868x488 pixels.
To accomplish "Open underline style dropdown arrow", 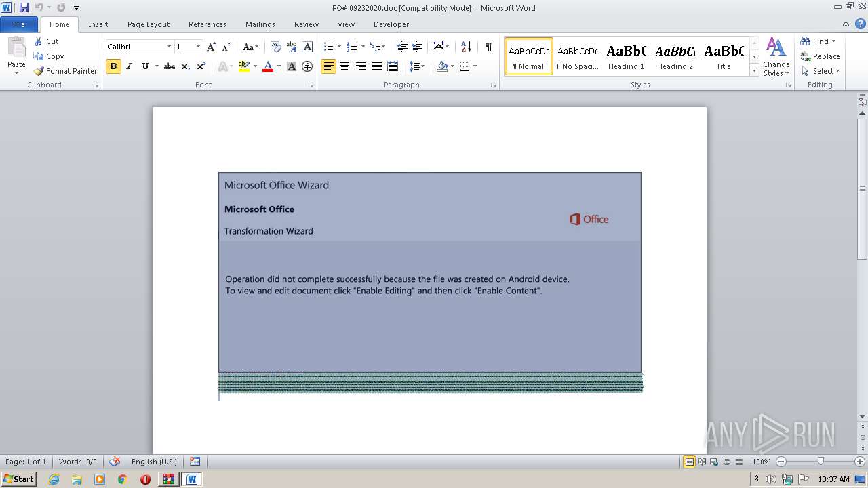I will pos(157,66).
